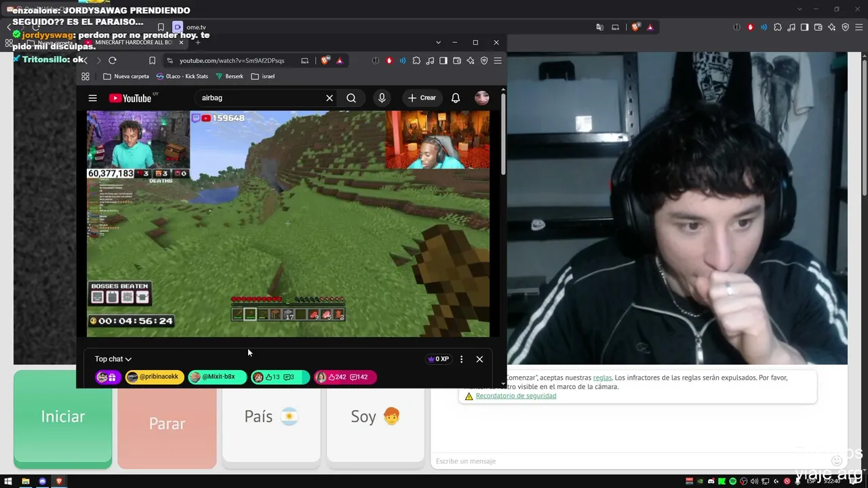This screenshot has width=868, height=488.
Task: Open the YouTube guide hamburger menu
Action: click(92, 98)
